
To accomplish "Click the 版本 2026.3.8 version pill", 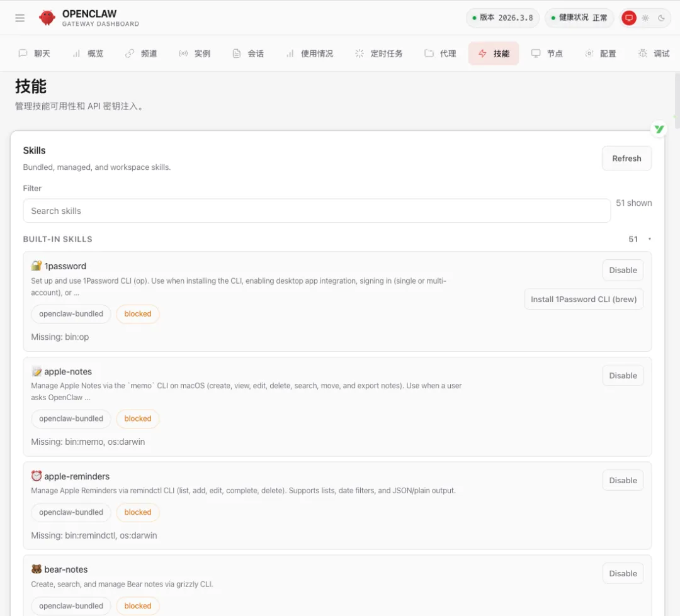I will coord(502,18).
